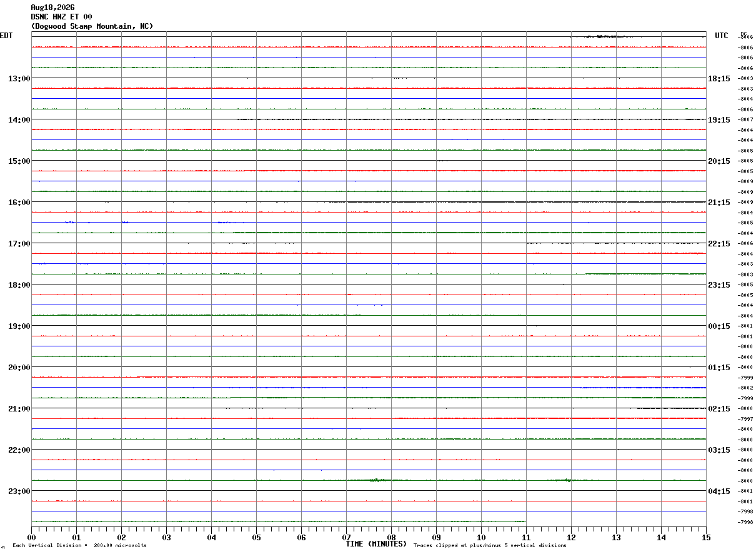Click minute 07 on the bottom time axis
756x554 pixels.
(346, 537)
